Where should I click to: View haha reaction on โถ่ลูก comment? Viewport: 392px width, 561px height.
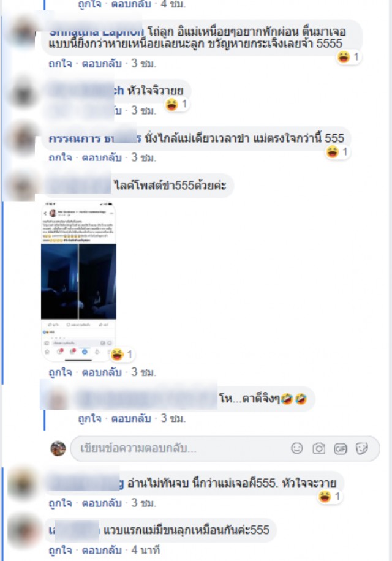click(349, 57)
